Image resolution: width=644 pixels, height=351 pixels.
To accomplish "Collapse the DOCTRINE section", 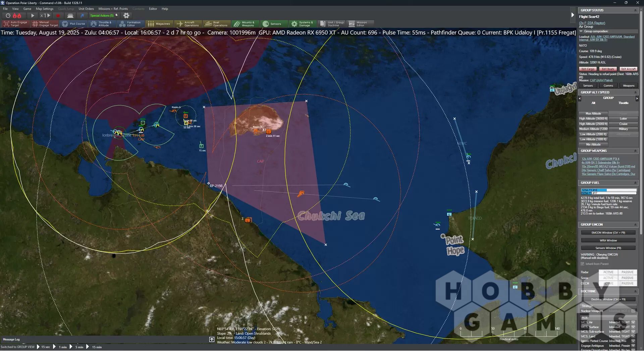I will 635,291.
